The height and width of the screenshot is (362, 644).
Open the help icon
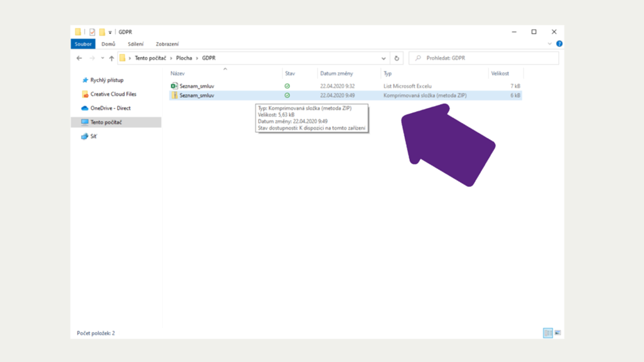pyautogui.click(x=559, y=44)
